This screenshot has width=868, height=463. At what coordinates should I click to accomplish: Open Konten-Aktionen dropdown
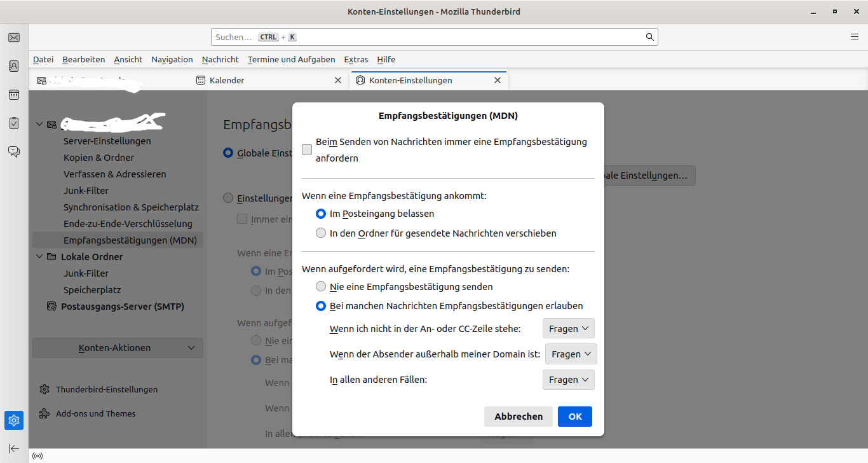(x=118, y=348)
